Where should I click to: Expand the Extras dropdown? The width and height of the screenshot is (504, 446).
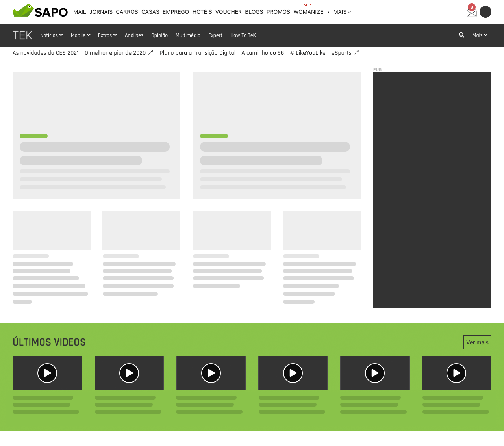(x=107, y=35)
